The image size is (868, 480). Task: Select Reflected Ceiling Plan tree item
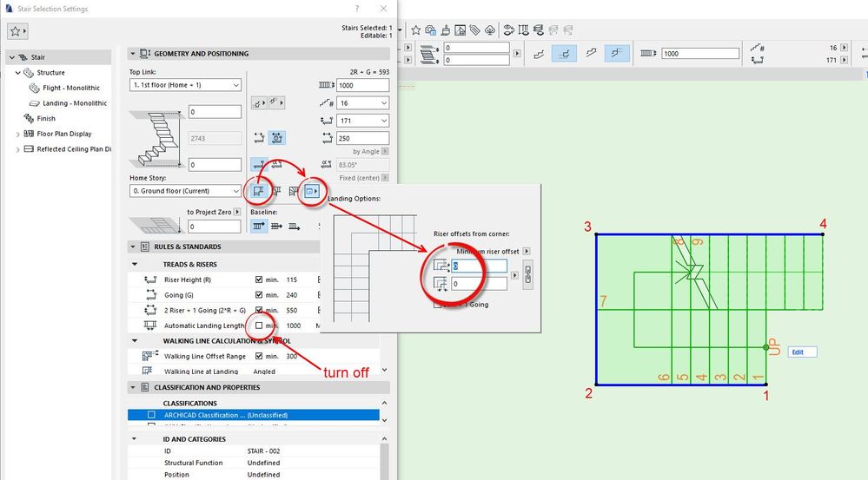pos(74,149)
